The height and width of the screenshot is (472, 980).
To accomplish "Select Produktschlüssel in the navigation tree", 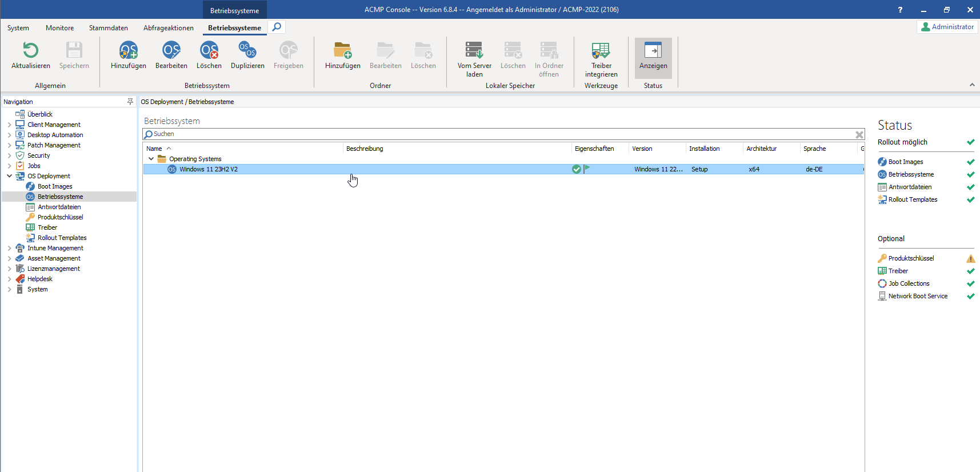I will coord(60,217).
